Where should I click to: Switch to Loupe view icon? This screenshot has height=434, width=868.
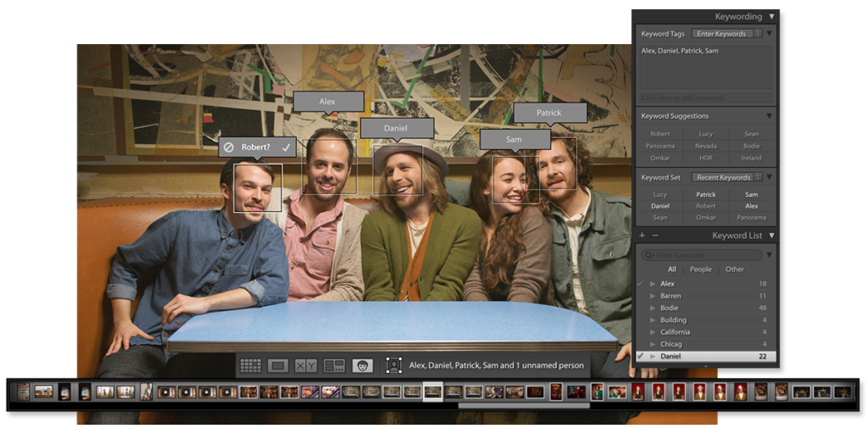pyautogui.click(x=277, y=366)
